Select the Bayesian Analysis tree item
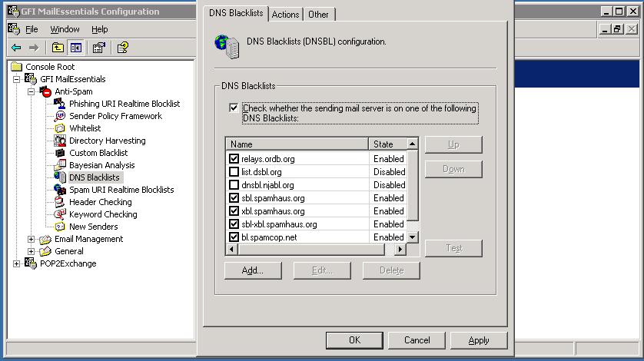The image size is (644, 361). (x=101, y=165)
